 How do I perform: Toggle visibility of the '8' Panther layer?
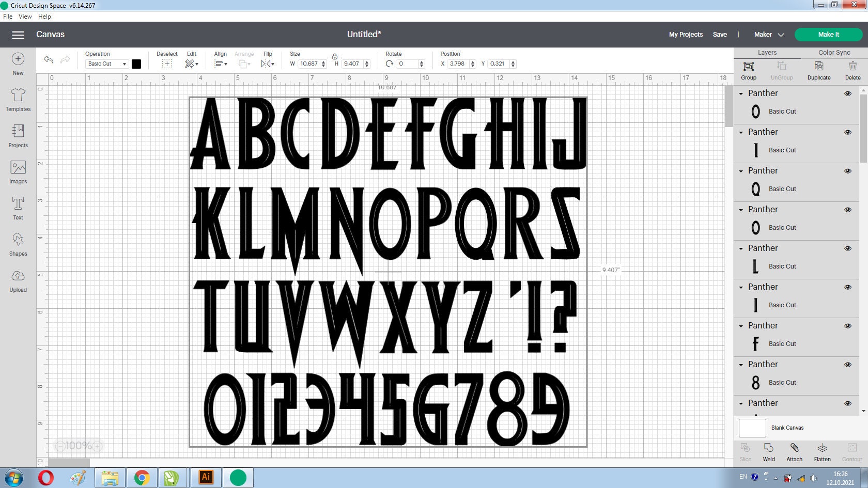(848, 365)
